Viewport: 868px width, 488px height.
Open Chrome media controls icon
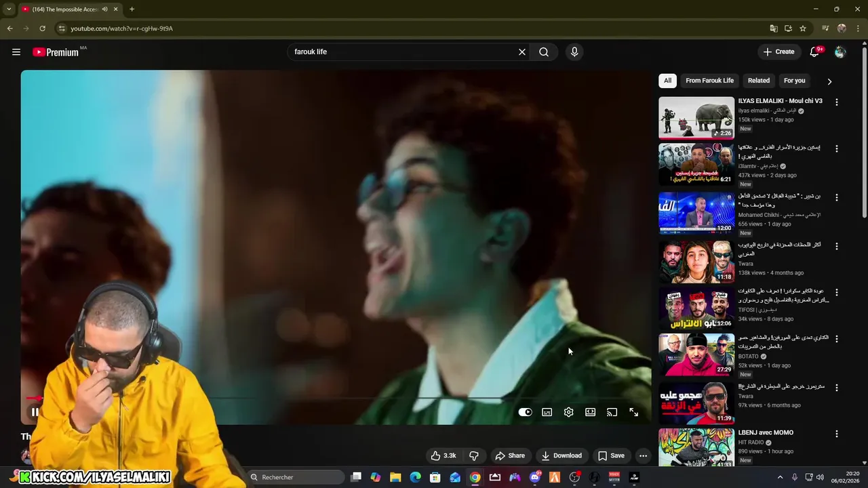[x=825, y=28]
